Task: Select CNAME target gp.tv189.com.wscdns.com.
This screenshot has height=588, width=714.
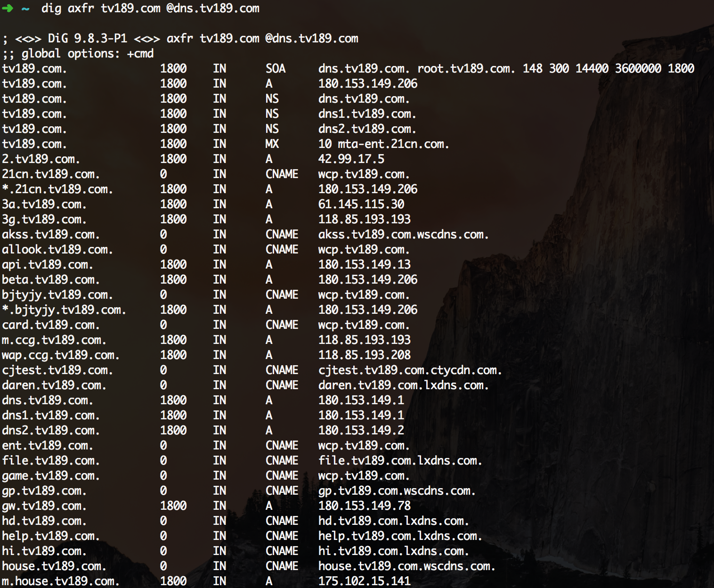Action: click(397, 491)
